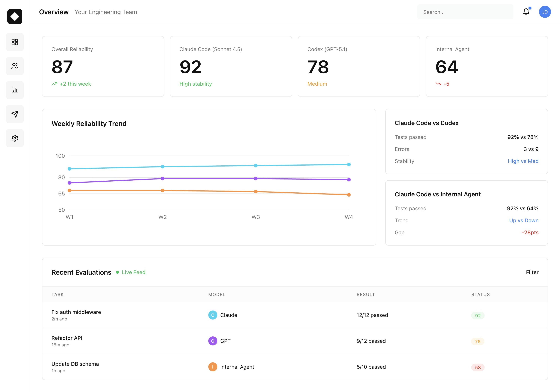This screenshot has height=392, width=560.
Task: Click the upward trend arrow icon
Action: tap(54, 84)
